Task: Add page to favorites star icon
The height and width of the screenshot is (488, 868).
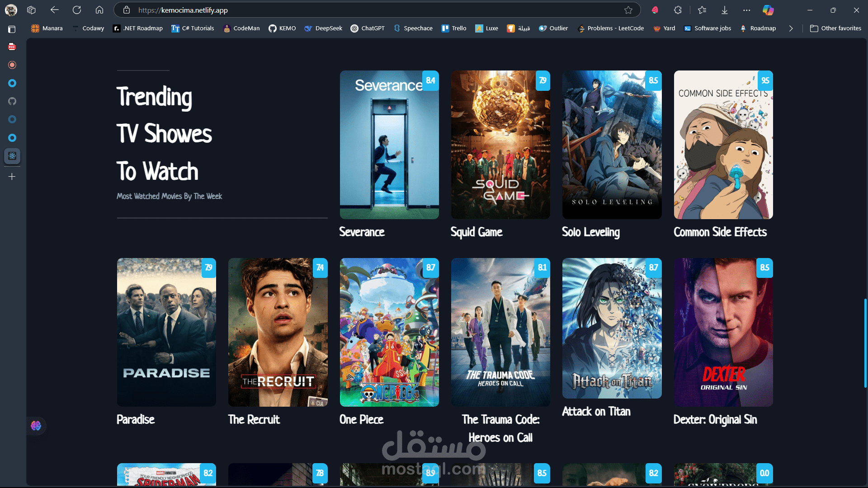Action: [x=628, y=10]
